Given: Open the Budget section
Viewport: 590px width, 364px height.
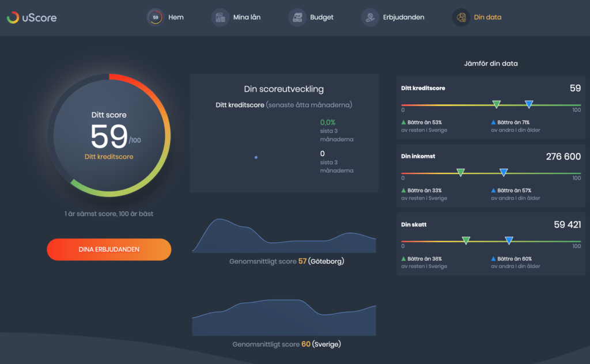Looking at the screenshot, I should tap(322, 17).
